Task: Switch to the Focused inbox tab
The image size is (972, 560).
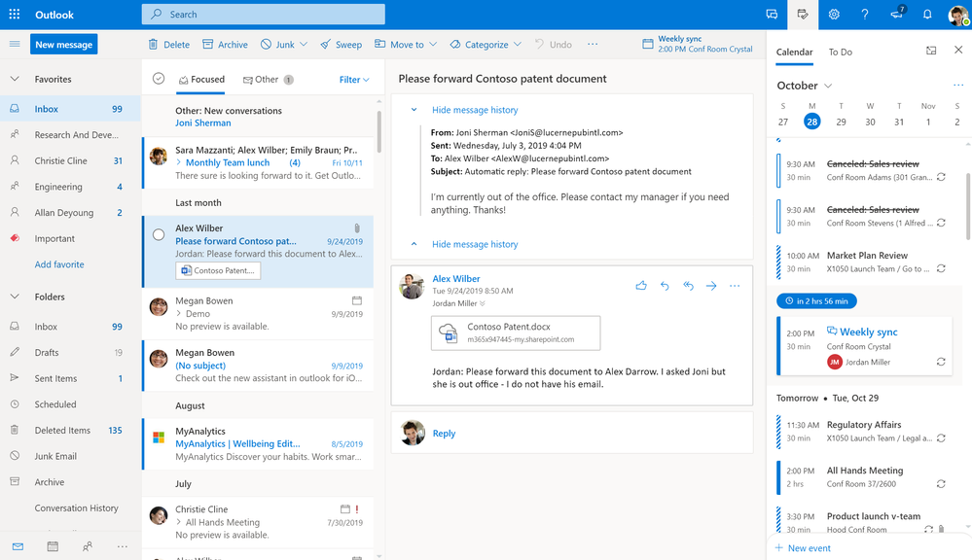Action: pyautogui.click(x=201, y=80)
